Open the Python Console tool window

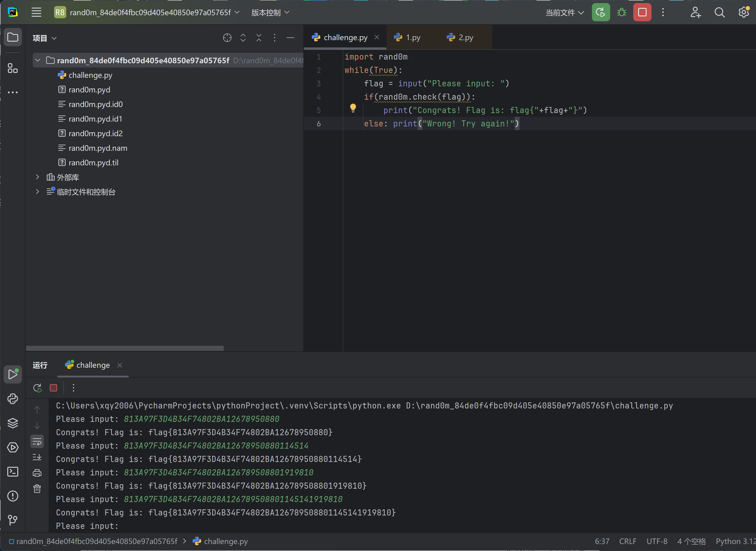click(x=13, y=399)
